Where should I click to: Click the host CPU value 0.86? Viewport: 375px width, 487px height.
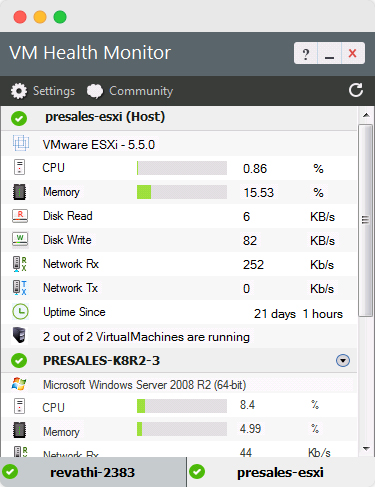[255, 169]
